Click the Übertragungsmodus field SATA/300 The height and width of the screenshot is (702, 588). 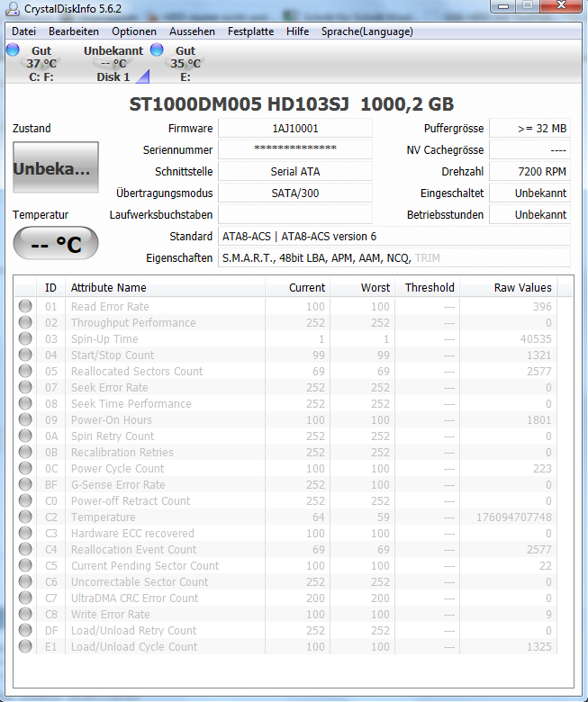[295, 193]
